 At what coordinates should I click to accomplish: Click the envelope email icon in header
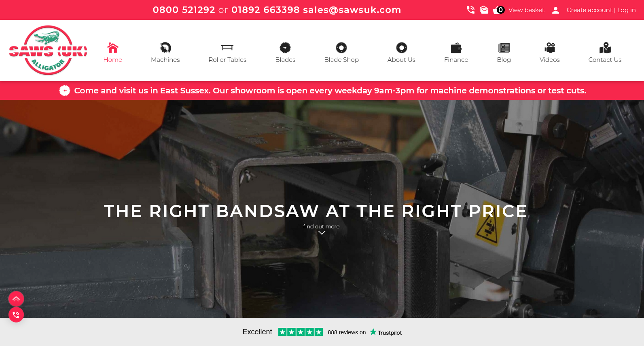tap(484, 10)
